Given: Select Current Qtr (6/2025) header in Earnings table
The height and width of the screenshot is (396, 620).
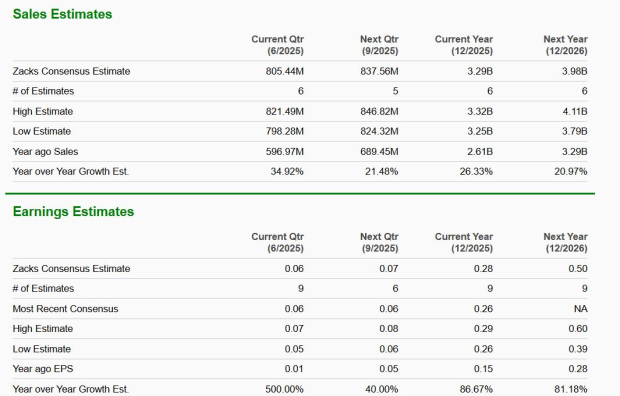Looking at the screenshot, I should pyautogui.click(x=278, y=243).
